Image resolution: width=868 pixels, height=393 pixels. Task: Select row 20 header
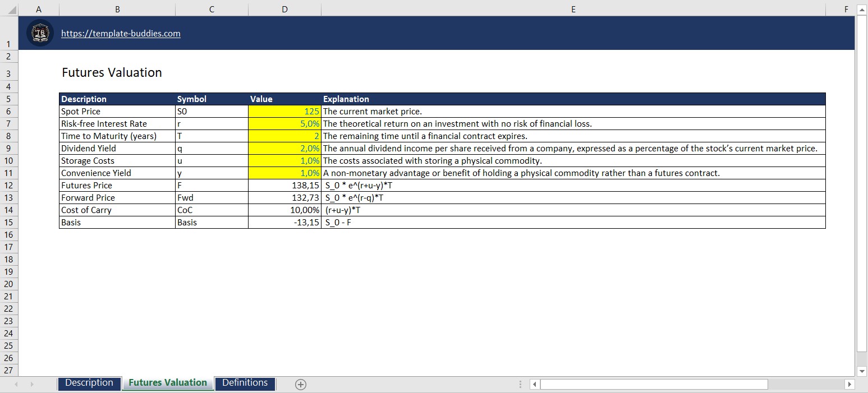pos(9,284)
